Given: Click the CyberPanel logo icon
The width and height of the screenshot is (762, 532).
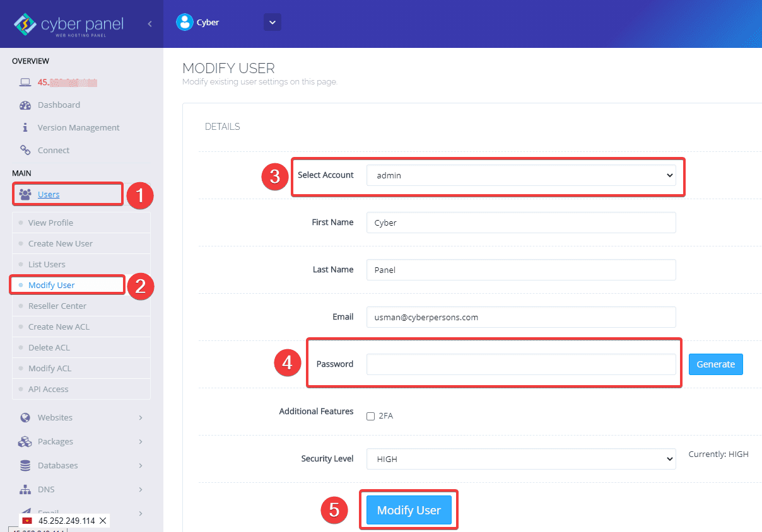Looking at the screenshot, I should (x=26, y=24).
